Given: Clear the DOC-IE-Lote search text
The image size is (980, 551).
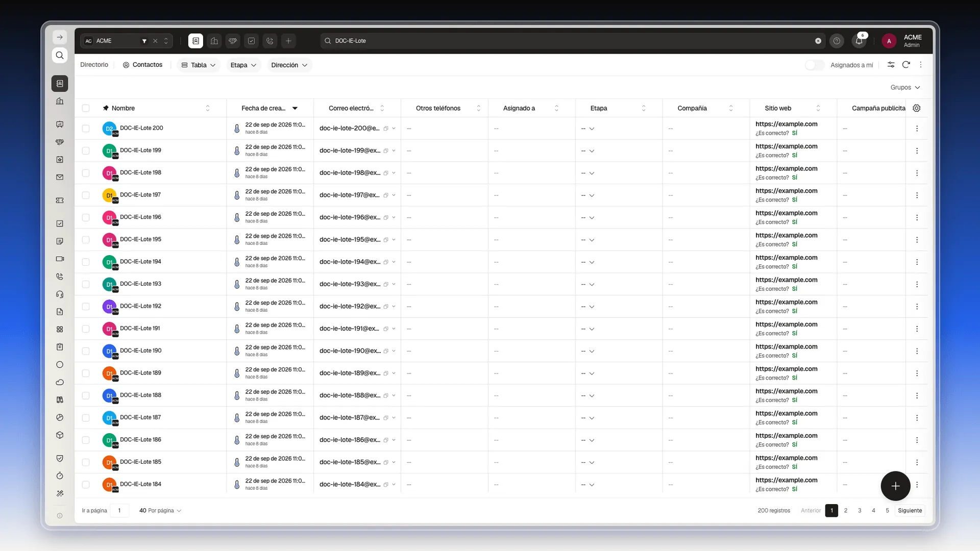Looking at the screenshot, I should [818, 41].
